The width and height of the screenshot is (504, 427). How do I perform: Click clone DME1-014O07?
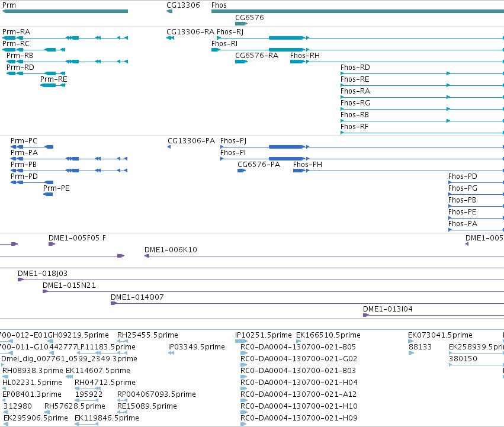pos(307,303)
